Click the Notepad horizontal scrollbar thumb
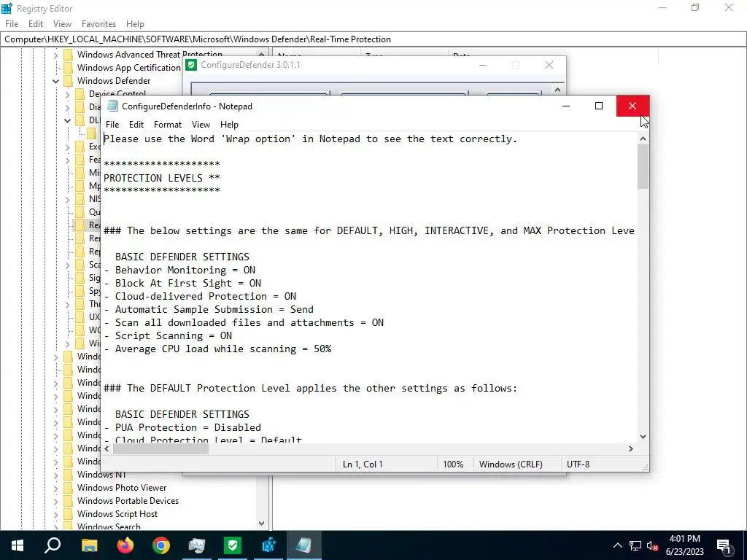This screenshot has width=747, height=560. (x=161, y=448)
